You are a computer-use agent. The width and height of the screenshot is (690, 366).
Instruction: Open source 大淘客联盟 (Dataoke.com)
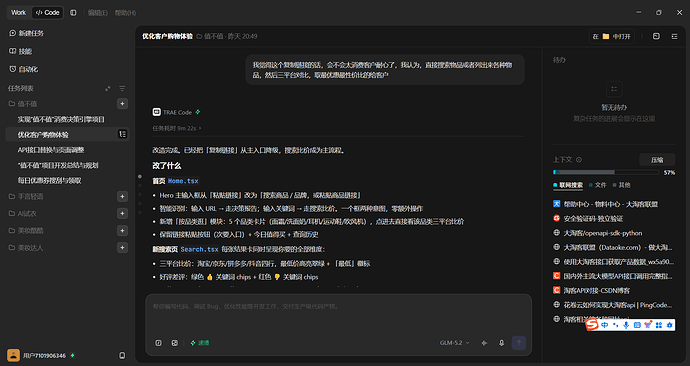613,247
